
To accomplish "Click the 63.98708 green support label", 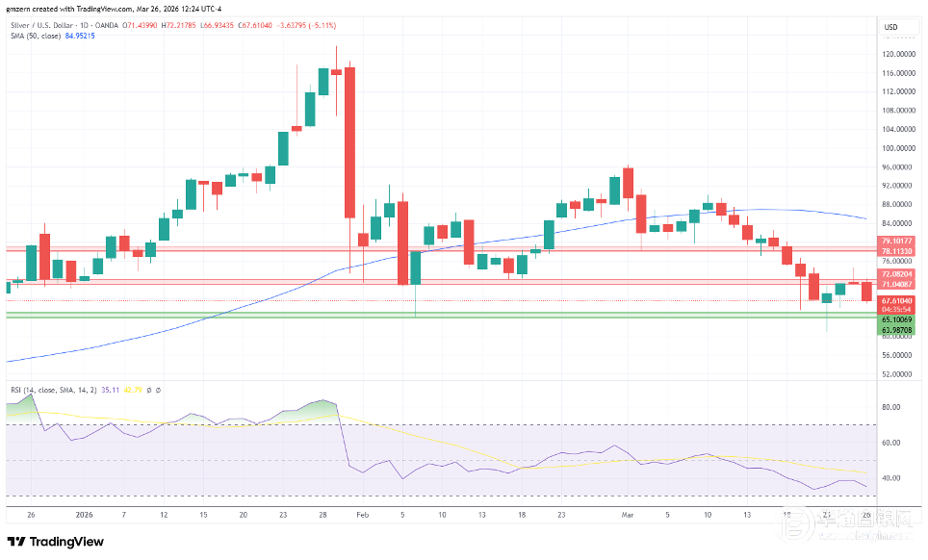I will (x=895, y=330).
